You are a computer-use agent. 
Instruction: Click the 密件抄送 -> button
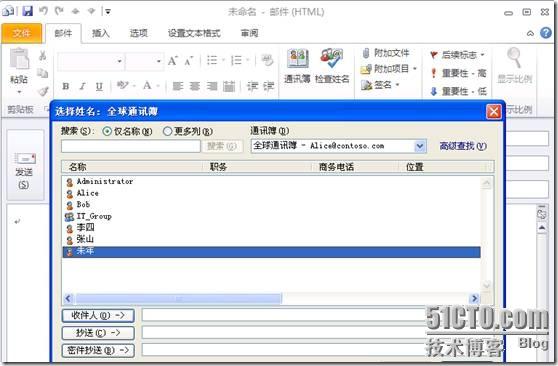coord(98,350)
